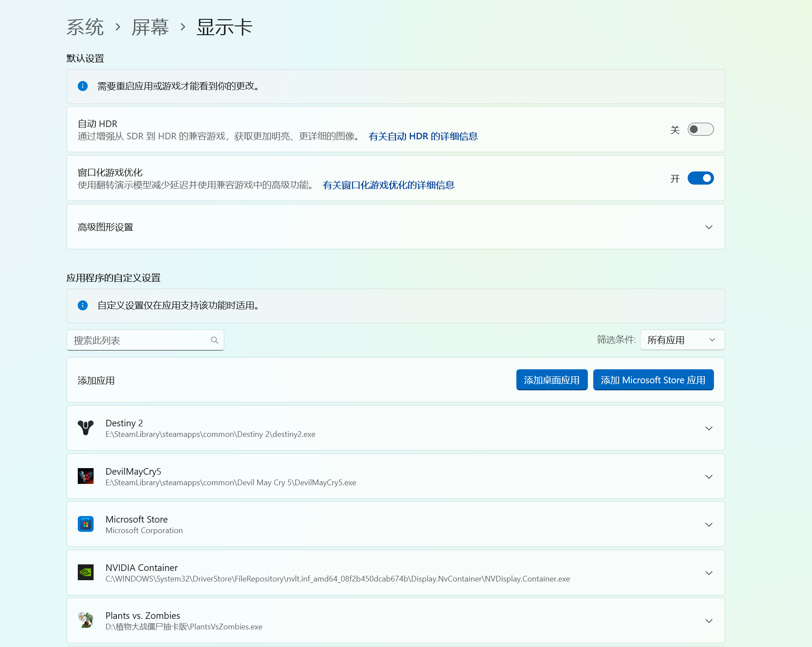Turn off 窗口化游戏优化 toggle
Image resolution: width=812 pixels, height=647 pixels.
pyautogui.click(x=700, y=178)
